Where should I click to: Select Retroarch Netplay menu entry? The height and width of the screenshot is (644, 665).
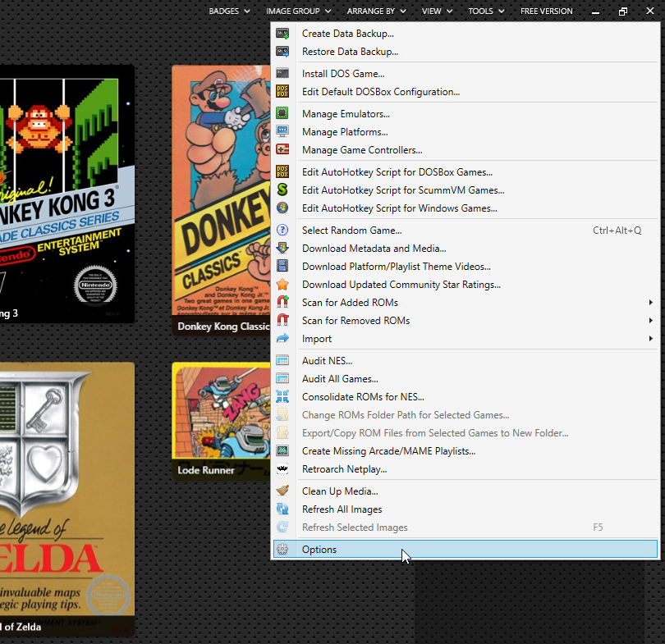click(x=465, y=469)
